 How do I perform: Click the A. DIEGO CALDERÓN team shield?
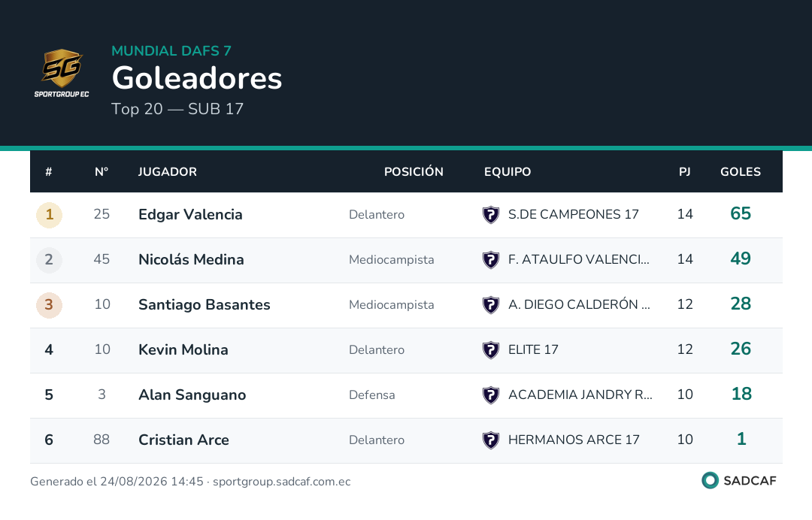click(x=490, y=304)
